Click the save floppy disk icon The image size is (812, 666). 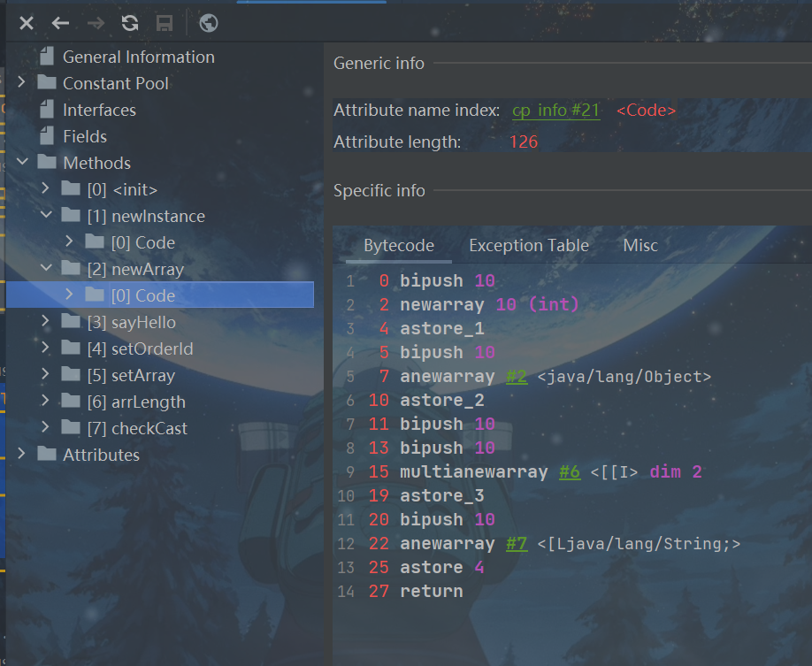pos(165,23)
